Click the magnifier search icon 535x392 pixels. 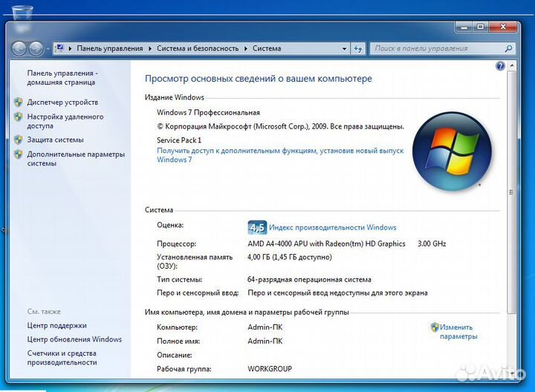[508, 48]
